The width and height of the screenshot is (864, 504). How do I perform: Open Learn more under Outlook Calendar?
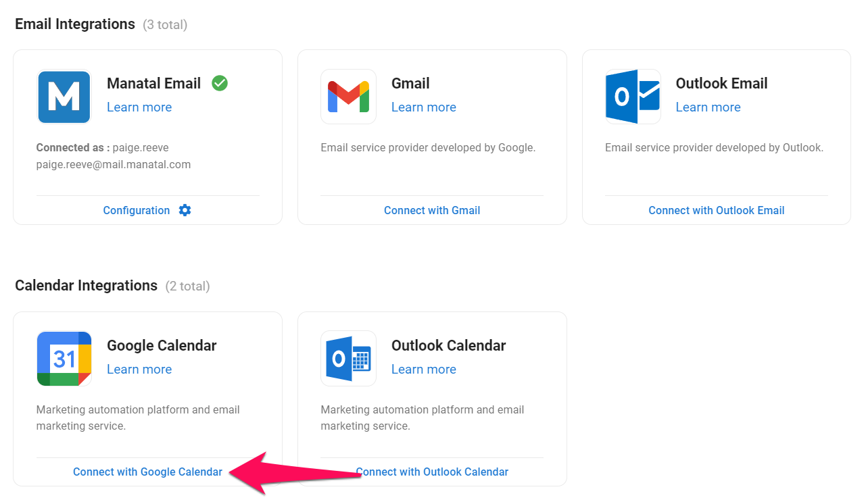[424, 369]
